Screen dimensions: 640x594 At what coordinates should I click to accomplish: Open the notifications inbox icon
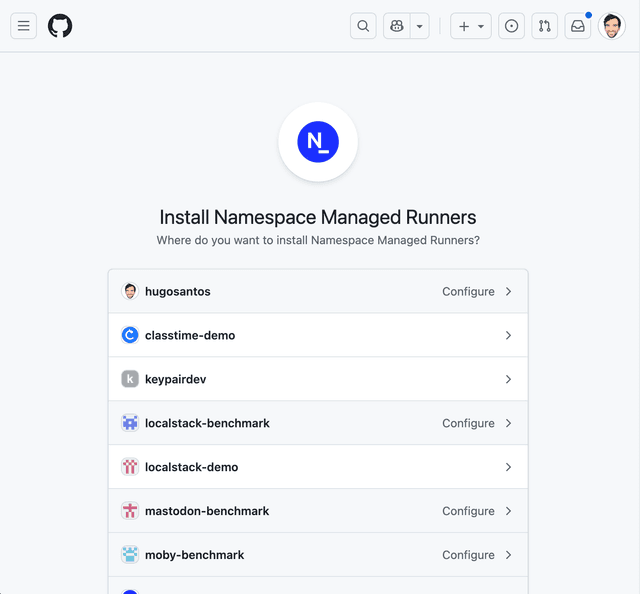[x=578, y=26]
